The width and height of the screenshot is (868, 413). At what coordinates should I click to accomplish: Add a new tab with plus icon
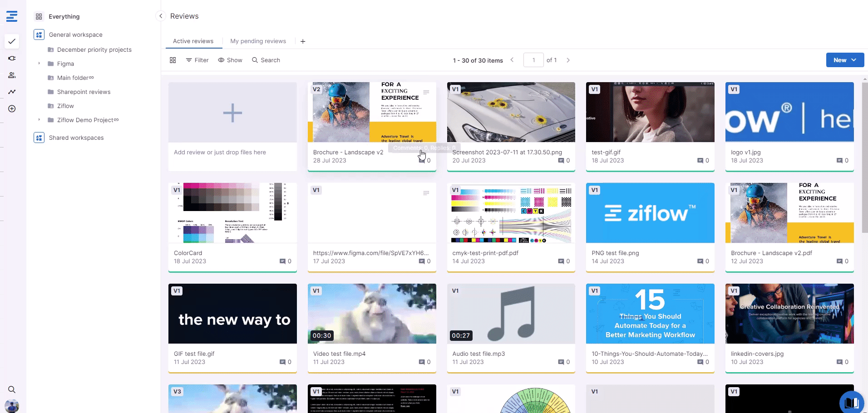303,41
